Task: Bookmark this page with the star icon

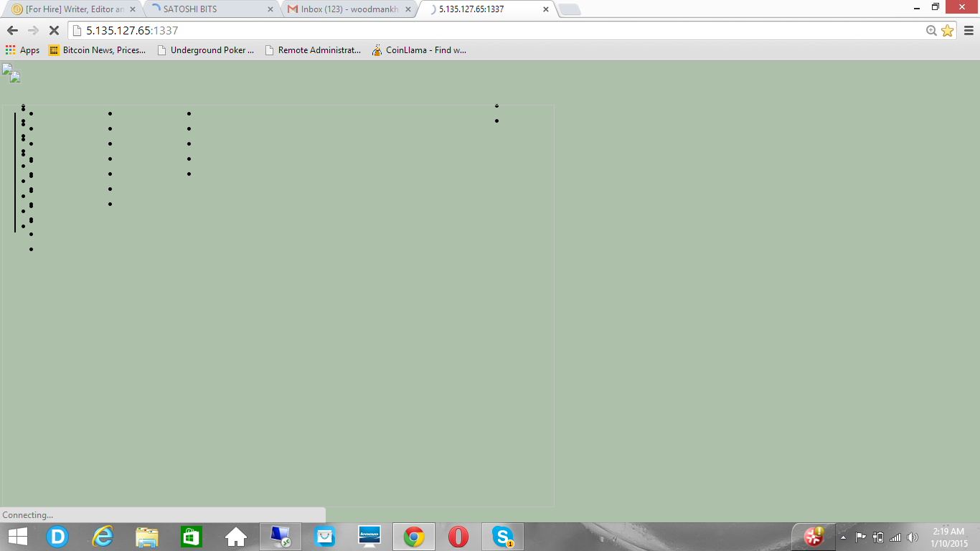Action: coord(947,31)
